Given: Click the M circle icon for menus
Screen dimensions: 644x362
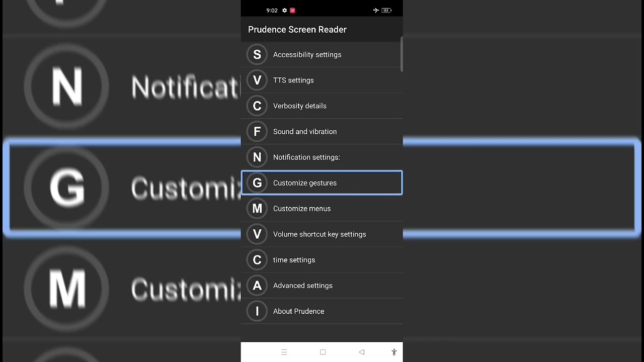Looking at the screenshot, I should point(257,208).
